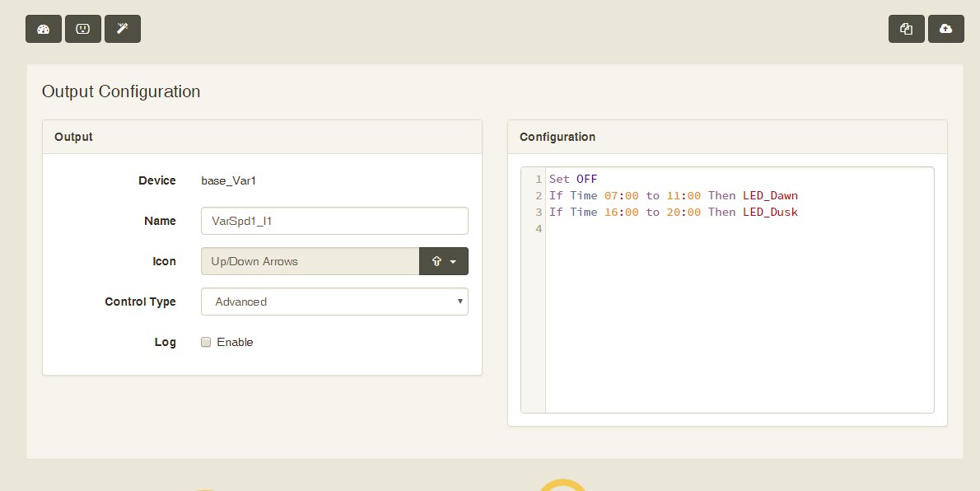
Task: Click the copy pages icon button
Action: tap(906, 29)
